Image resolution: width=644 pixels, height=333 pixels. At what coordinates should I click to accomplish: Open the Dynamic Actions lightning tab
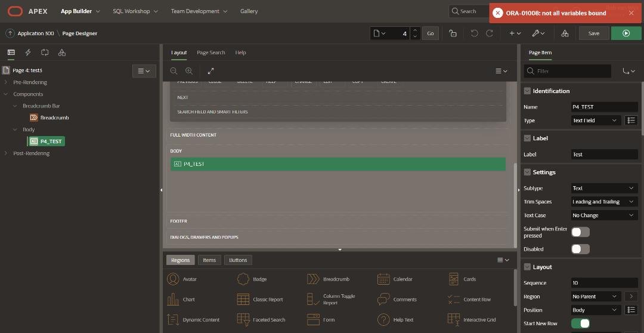click(28, 52)
